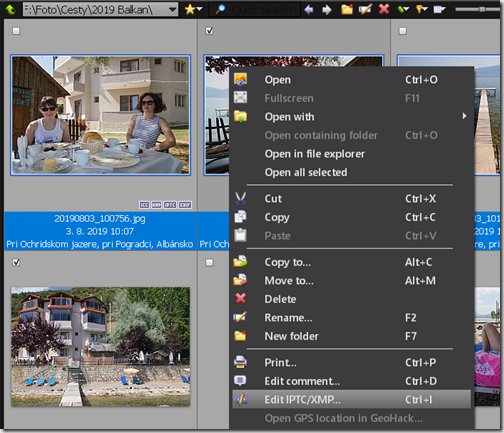This screenshot has height=433, width=504.
Task: Check the box for 20190803_100756.jpg
Action: pyautogui.click(x=16, y=31)
